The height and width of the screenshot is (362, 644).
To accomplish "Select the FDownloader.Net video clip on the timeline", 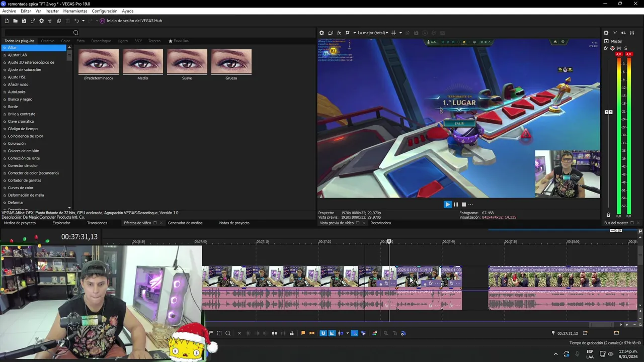I will click(562, 277).
